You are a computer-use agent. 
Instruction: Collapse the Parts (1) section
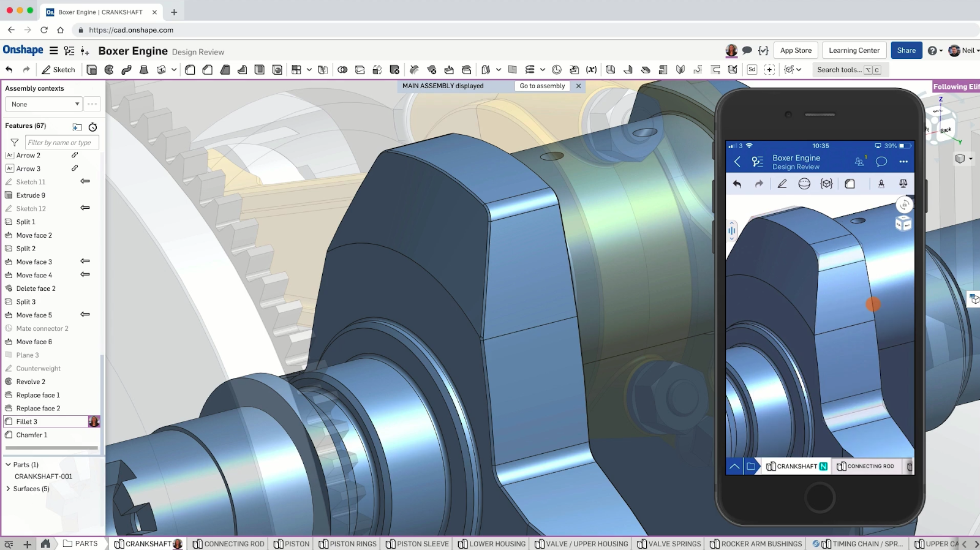(8, 465)
